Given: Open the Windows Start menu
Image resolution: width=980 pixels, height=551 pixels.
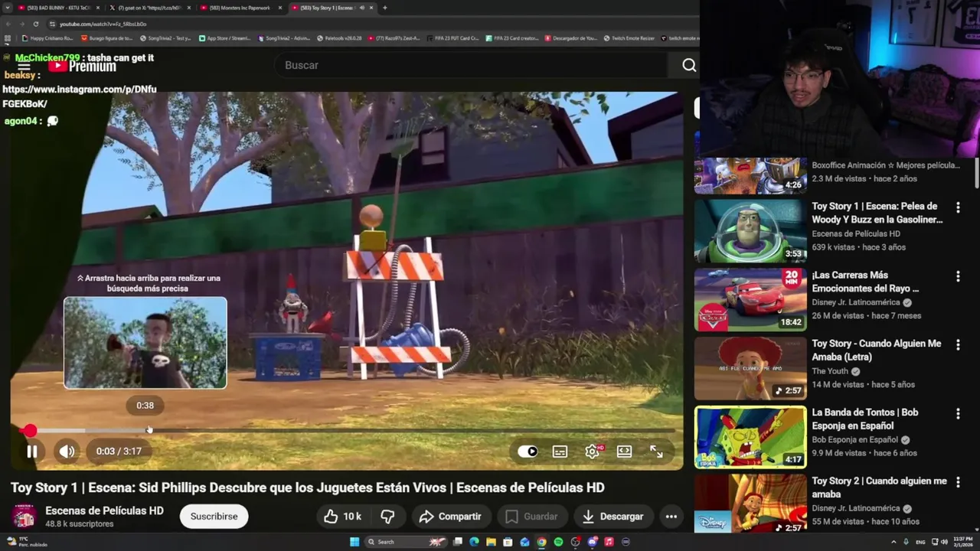Looking at the screenshot, I should [x=354, y=542].
